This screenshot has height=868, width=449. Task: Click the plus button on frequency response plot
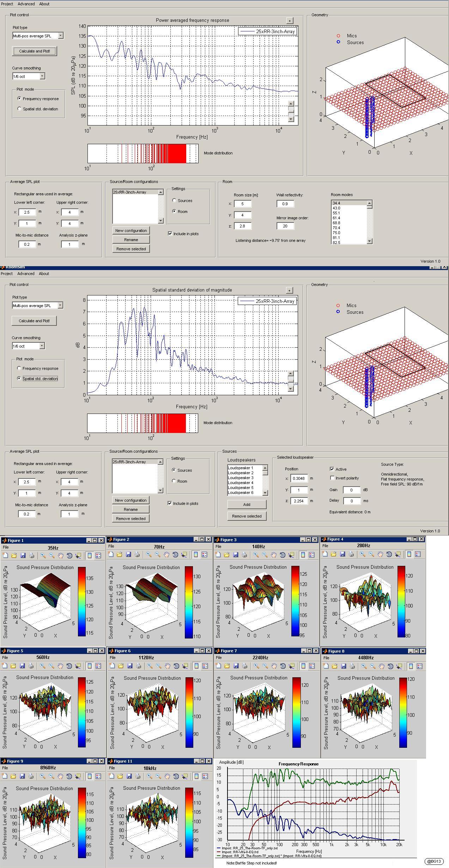coord(290,20)
